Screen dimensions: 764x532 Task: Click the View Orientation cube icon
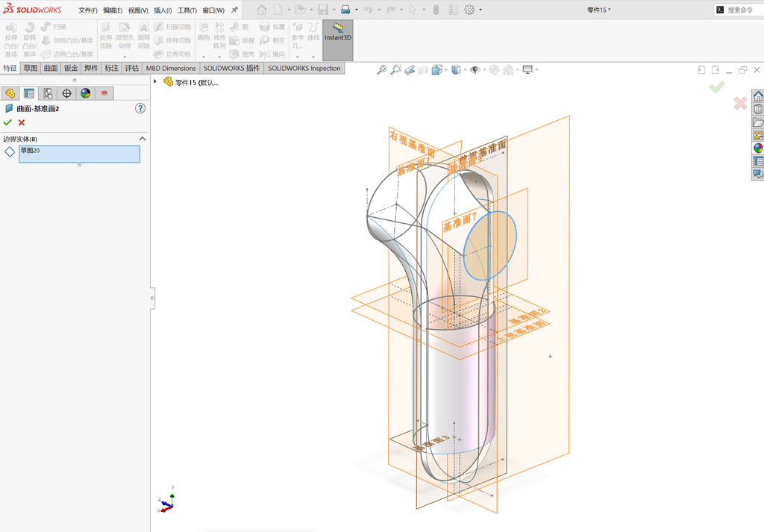pos(436,69)
